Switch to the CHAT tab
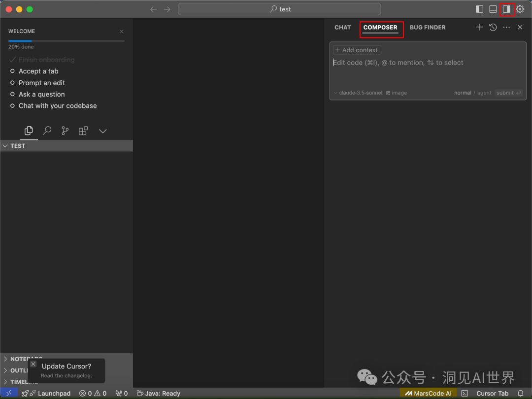 pos(342,28)
